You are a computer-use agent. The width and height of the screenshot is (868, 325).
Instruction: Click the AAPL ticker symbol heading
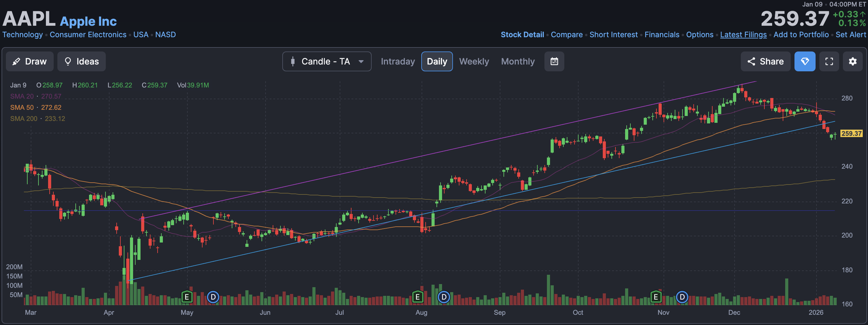tap(29, 19)
